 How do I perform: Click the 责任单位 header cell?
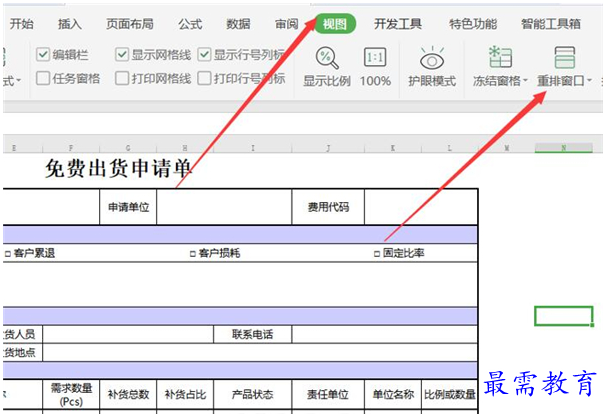328,395
